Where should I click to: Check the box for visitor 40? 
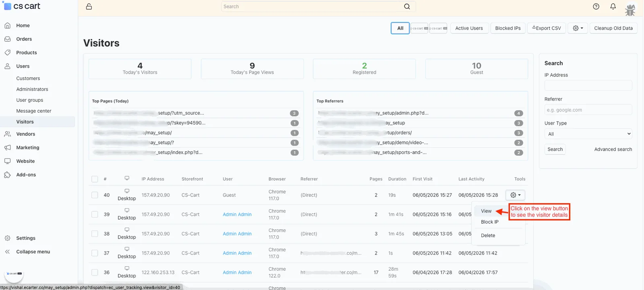pyautogui.click(x=95, y=195)
